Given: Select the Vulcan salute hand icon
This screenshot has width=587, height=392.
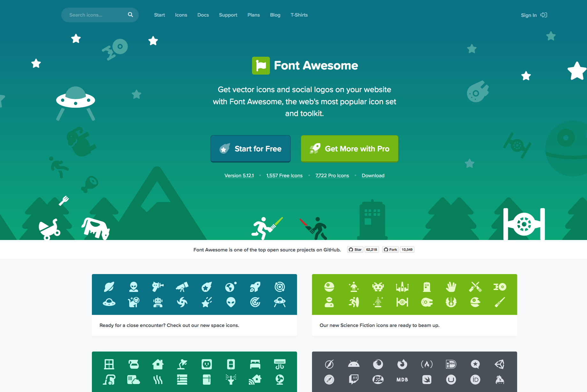Looking at the screenshot, I should [451, 287].
